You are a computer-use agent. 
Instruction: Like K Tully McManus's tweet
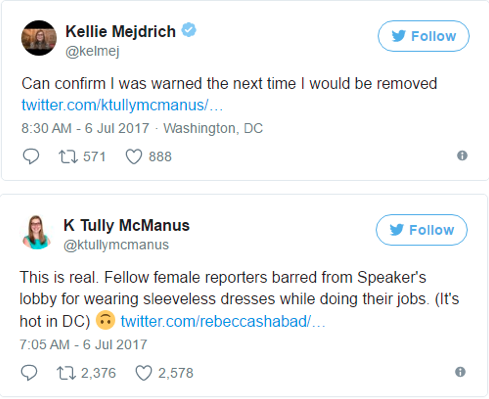(144, 373)
